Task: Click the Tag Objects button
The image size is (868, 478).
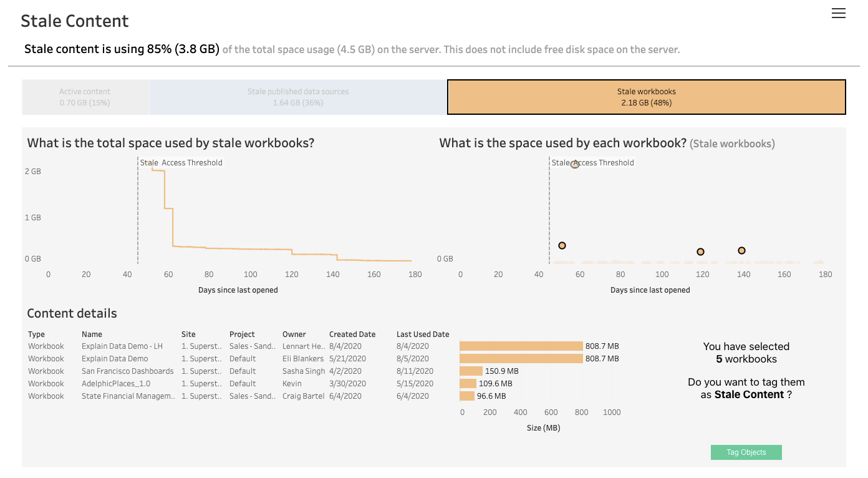Action: 746,452
